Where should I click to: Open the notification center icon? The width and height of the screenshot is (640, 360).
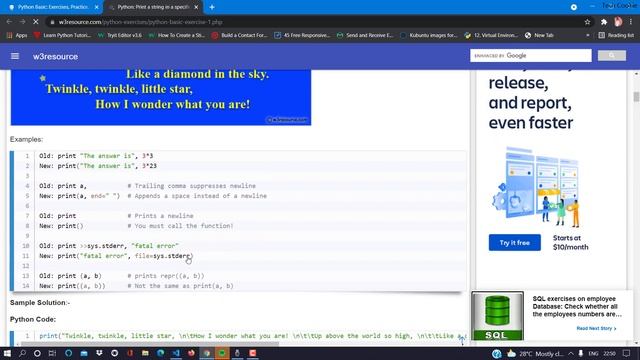(x=627, y=353)
